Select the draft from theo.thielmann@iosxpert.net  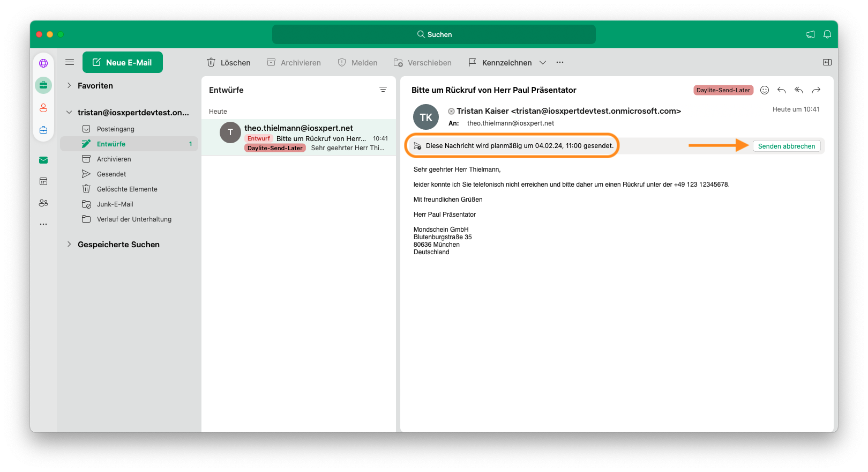[x=298, y=137]
